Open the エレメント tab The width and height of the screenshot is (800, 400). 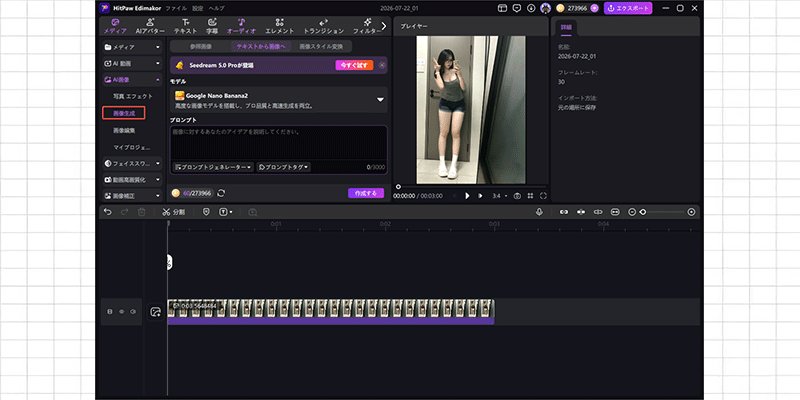[280, 26]
